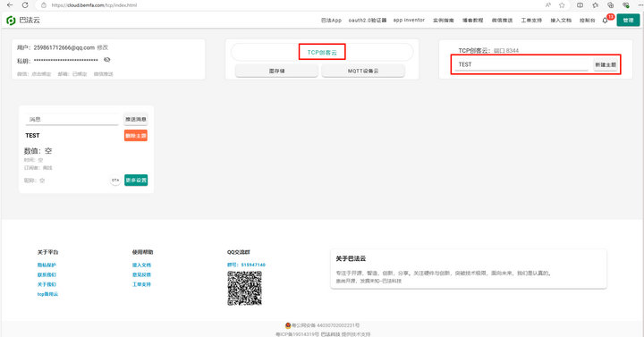Open 实例指南 nav item
The width and height of the screenshot is (644, 337).
point(443,21)
